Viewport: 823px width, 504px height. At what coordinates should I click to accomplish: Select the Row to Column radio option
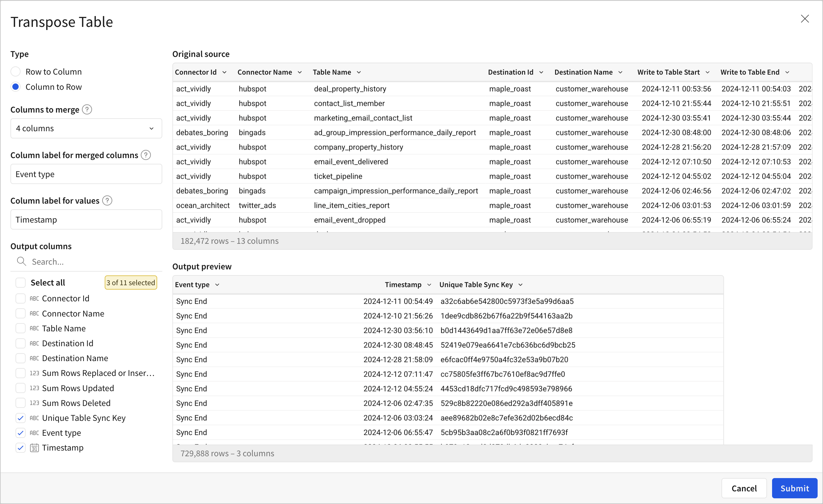16,72
